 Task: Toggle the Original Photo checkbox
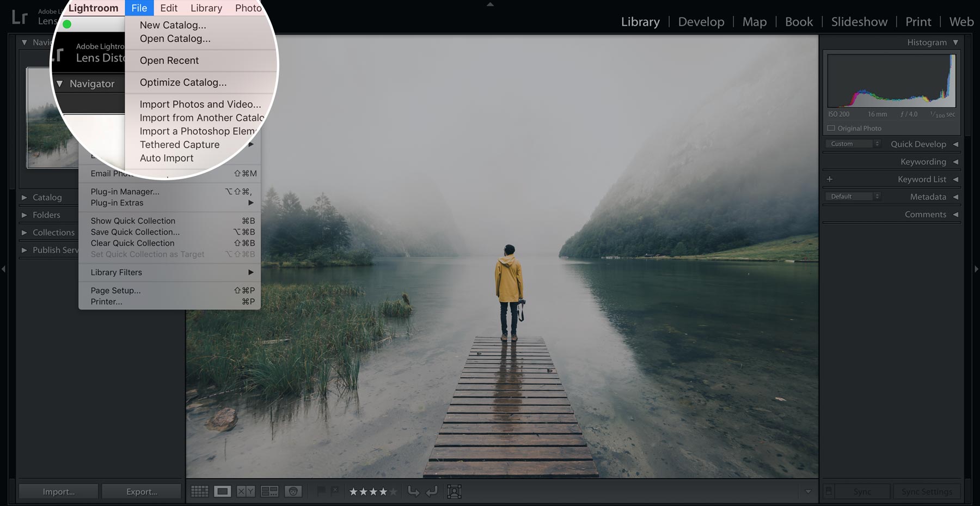click(x=831, y=129)
